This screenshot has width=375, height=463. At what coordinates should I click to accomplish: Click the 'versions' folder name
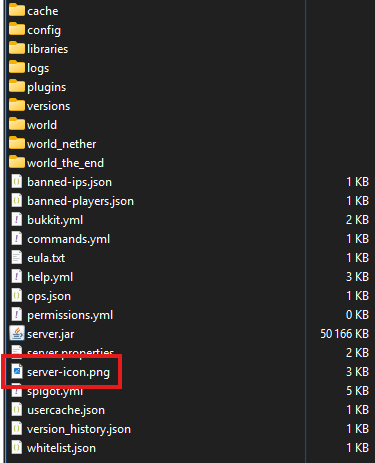click(x=49, y=106)
